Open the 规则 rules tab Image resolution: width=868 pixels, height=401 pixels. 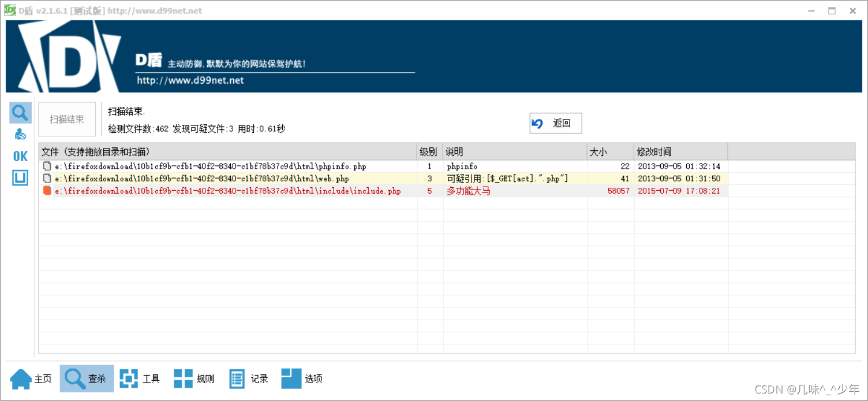click(x=194, y=379)
